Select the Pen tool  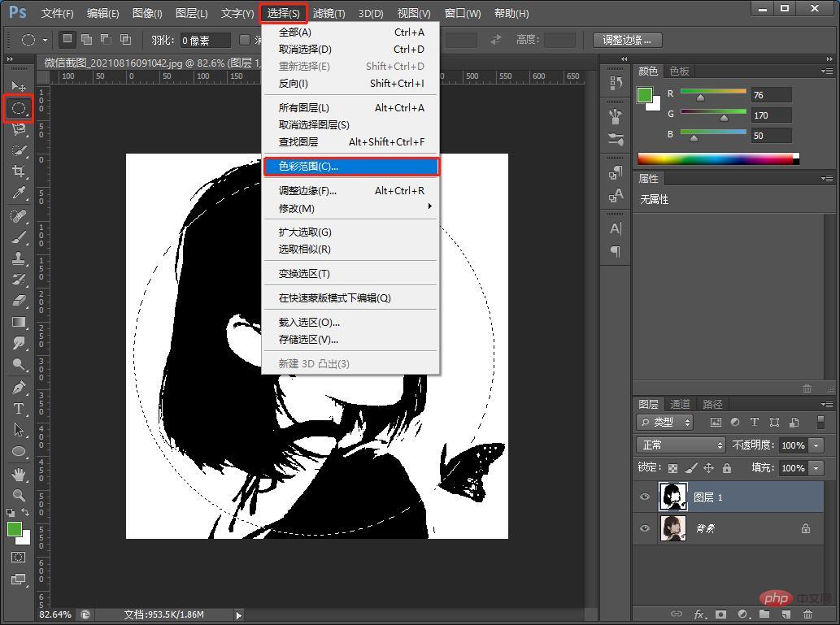click(x=18, y=387)
